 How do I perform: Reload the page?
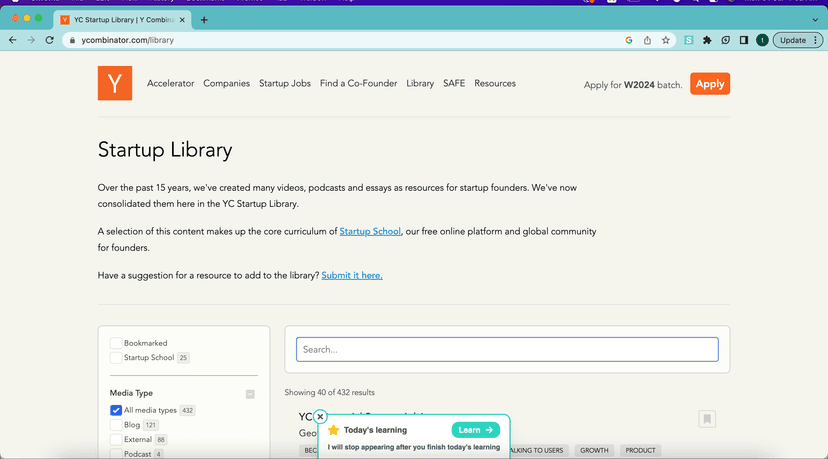coord(50,40)
